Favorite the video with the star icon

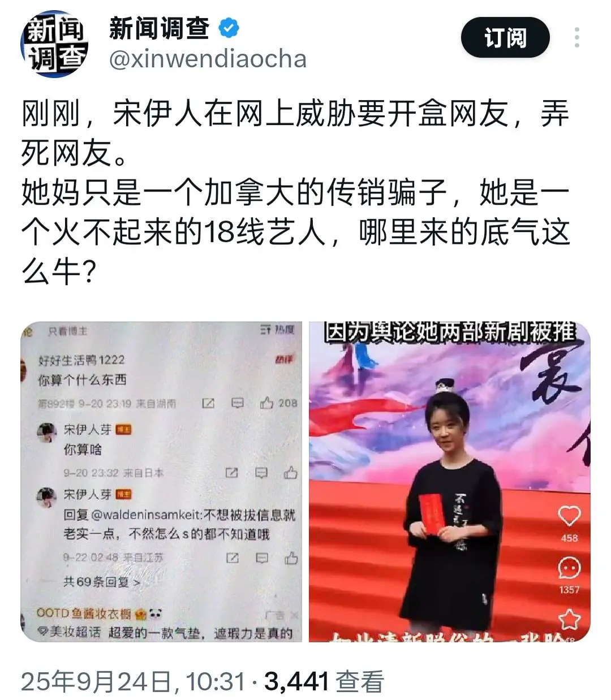[x=569, y=619]
